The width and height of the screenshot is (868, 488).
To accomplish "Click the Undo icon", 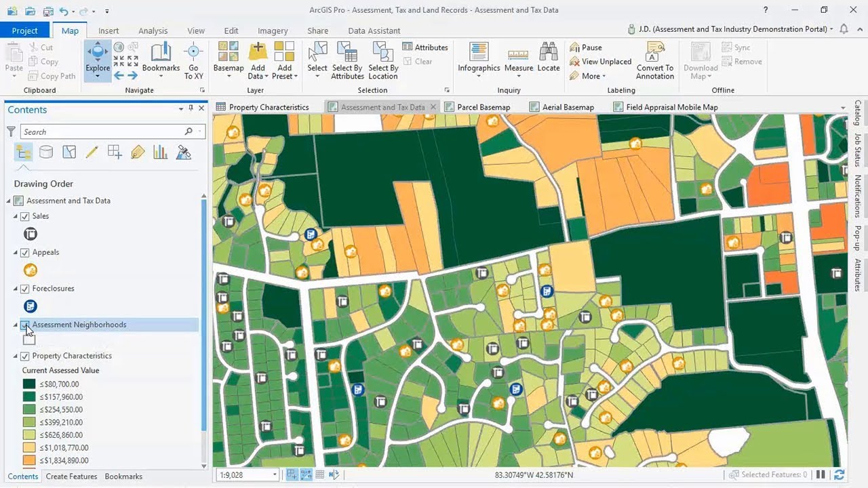I will (64, 11).
